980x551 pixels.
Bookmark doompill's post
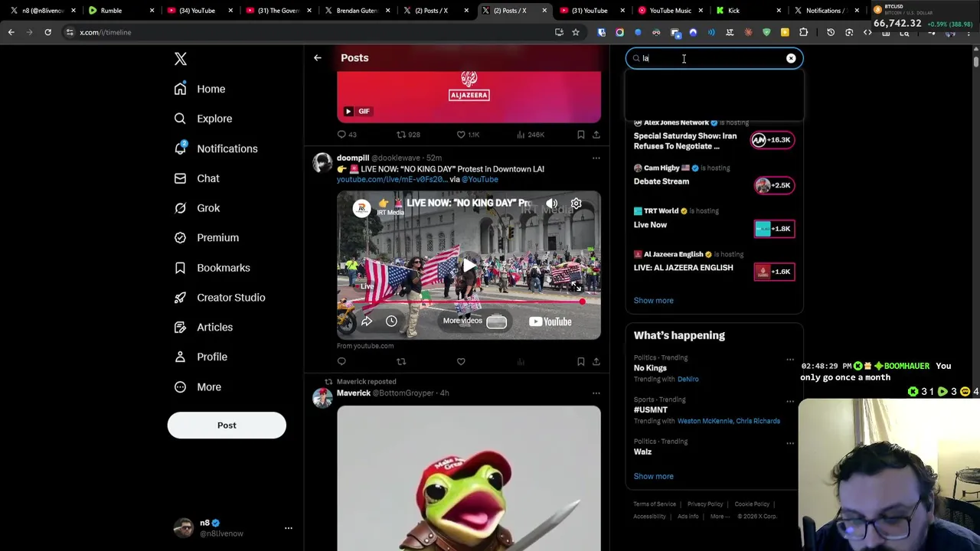click(581, 362)
